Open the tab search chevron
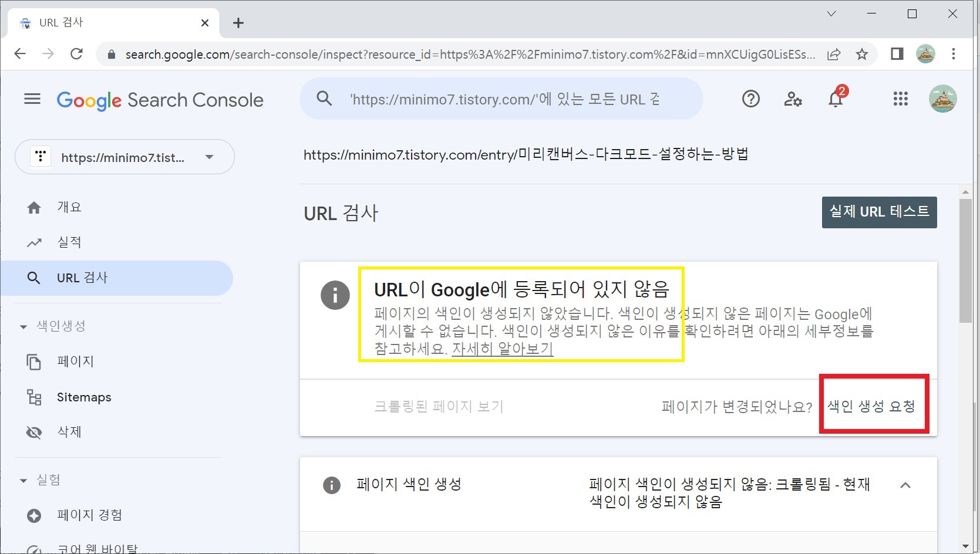Viewport: 980px width, 554px height. pyautogui.click(x=831, y=13)
